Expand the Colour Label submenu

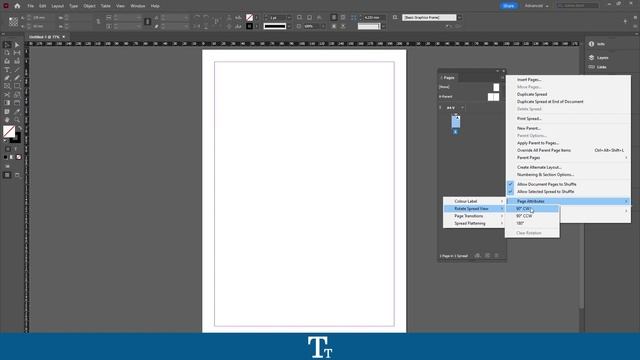coord(474,201)
